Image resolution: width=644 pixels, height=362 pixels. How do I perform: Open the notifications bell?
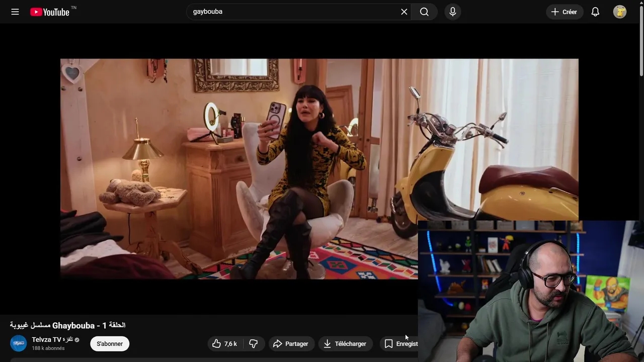(595, 12)
